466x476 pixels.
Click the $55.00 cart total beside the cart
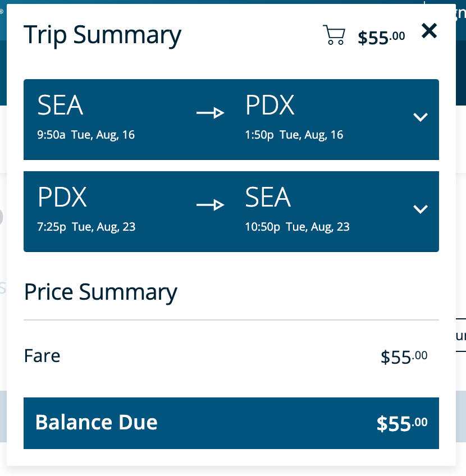(381, 38)
